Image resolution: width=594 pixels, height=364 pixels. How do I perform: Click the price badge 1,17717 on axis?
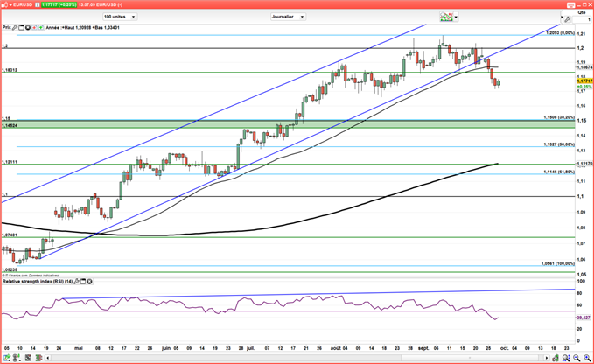tap(584, 81)
